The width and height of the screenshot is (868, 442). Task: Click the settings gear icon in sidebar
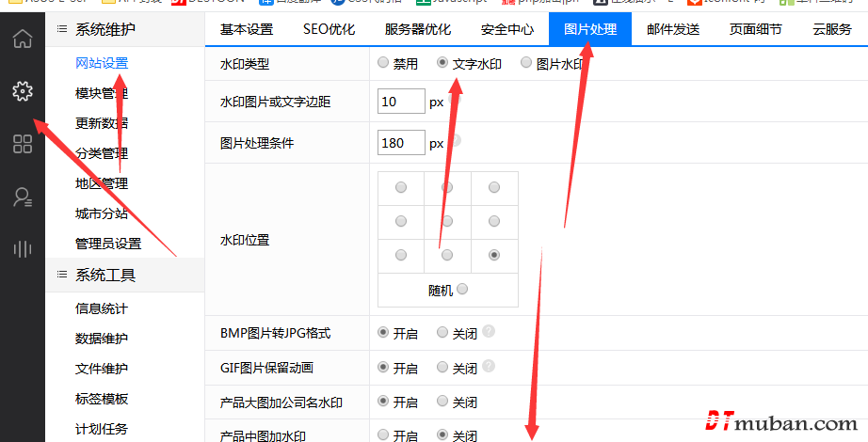coord(22,91)
